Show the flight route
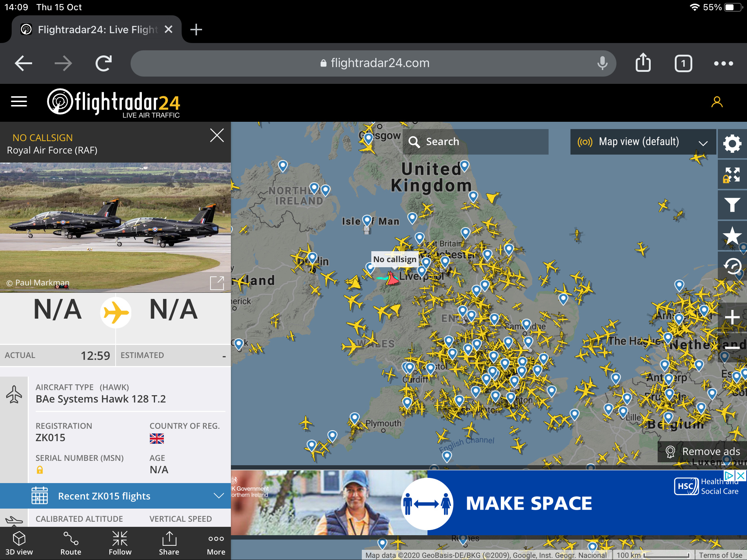Viewport: 747px width, 560px height. [x=71, y=543]
